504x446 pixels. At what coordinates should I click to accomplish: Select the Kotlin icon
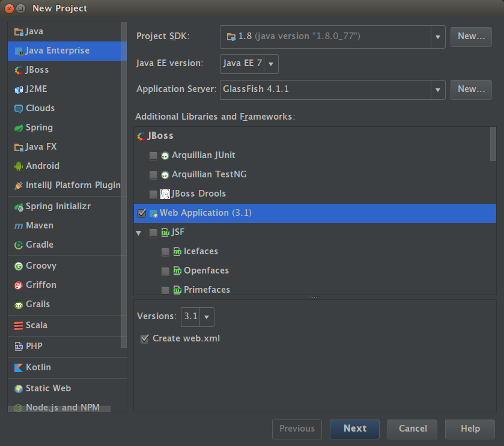pos(19,367)
